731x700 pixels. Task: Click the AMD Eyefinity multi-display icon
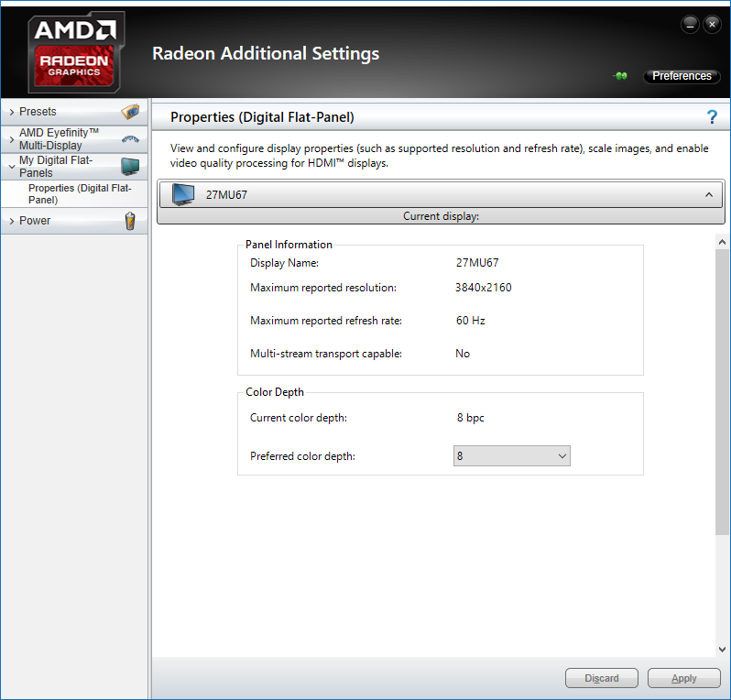130,139
